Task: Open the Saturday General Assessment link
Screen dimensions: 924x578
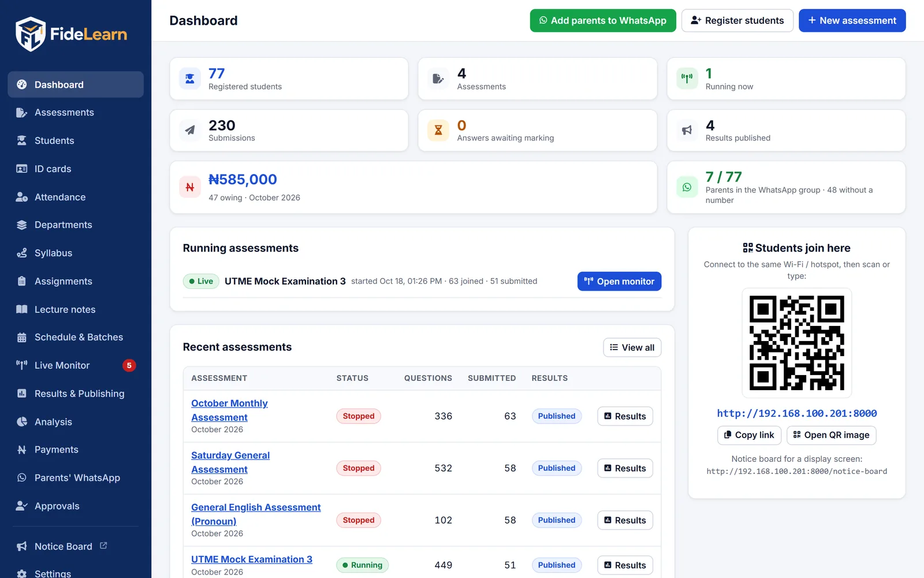Action: [x=230, y=462]
